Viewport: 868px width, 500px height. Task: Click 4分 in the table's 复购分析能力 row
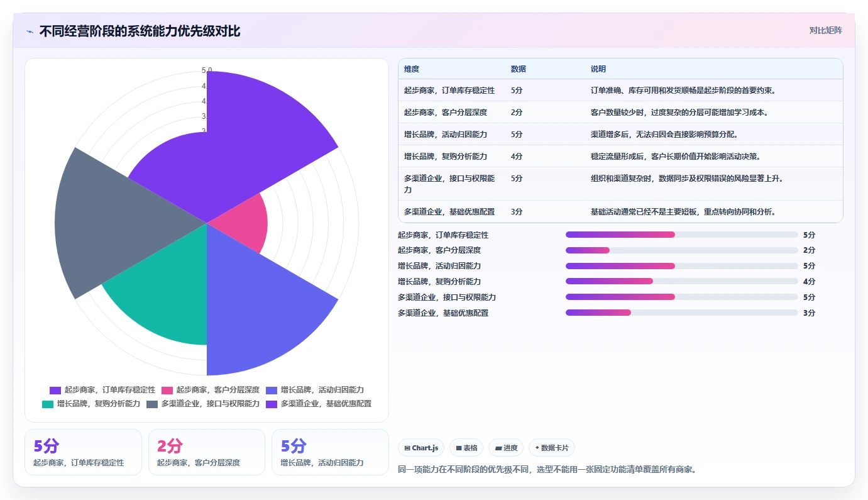[517, 157]
